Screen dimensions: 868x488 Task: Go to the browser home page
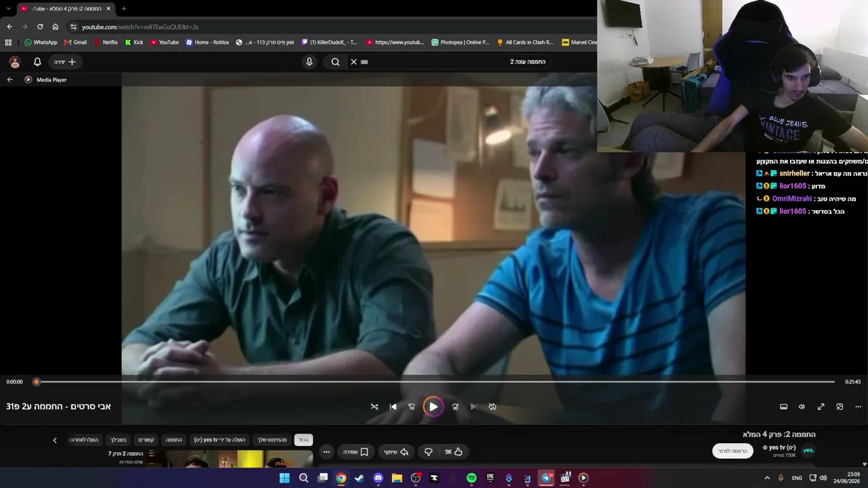pyautogui.click(x=56, y=26)
